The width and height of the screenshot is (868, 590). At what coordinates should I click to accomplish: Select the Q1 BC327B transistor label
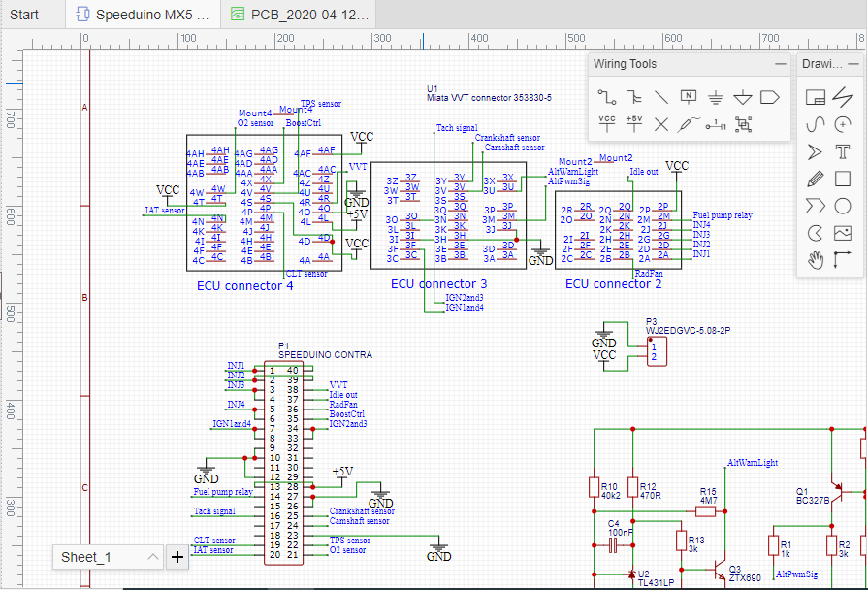813,496
